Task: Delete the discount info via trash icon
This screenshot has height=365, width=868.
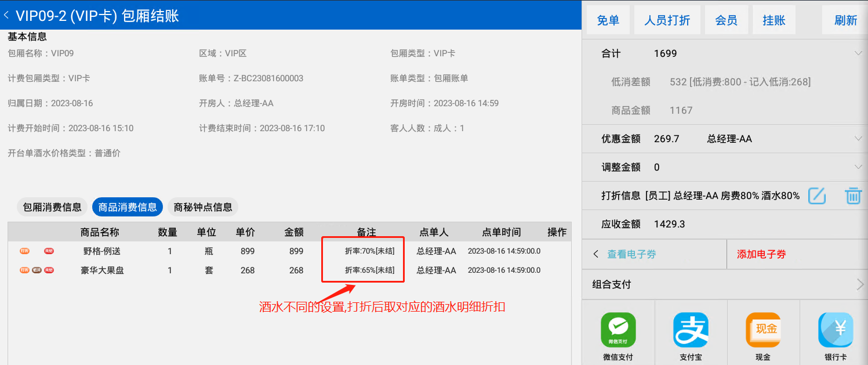Action: tap(853, 196)
